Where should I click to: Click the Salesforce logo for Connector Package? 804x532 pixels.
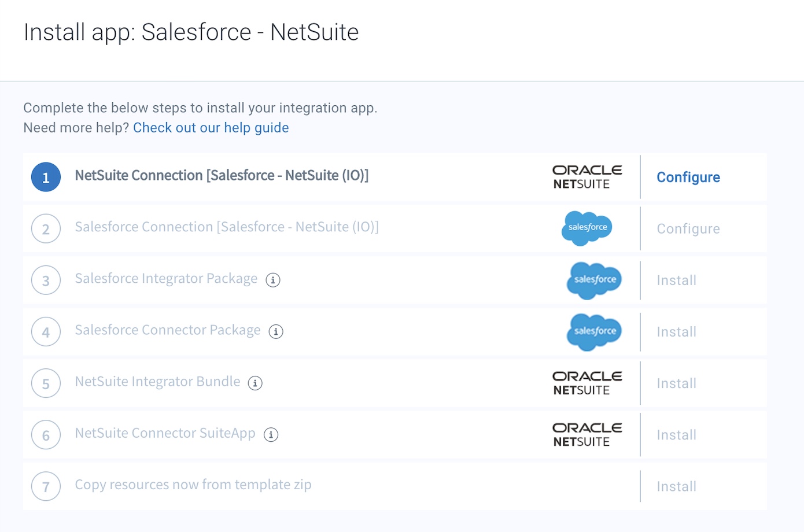pos(594,332)
